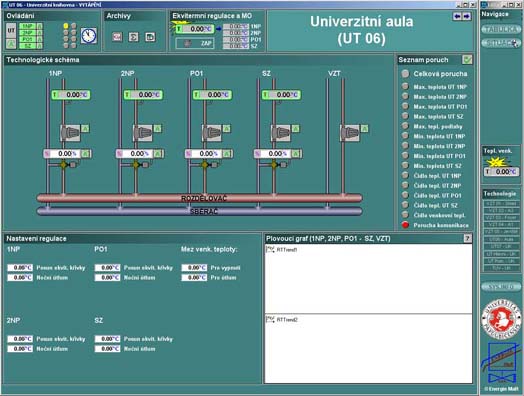Select the VZT circuit pump icon

350,133
